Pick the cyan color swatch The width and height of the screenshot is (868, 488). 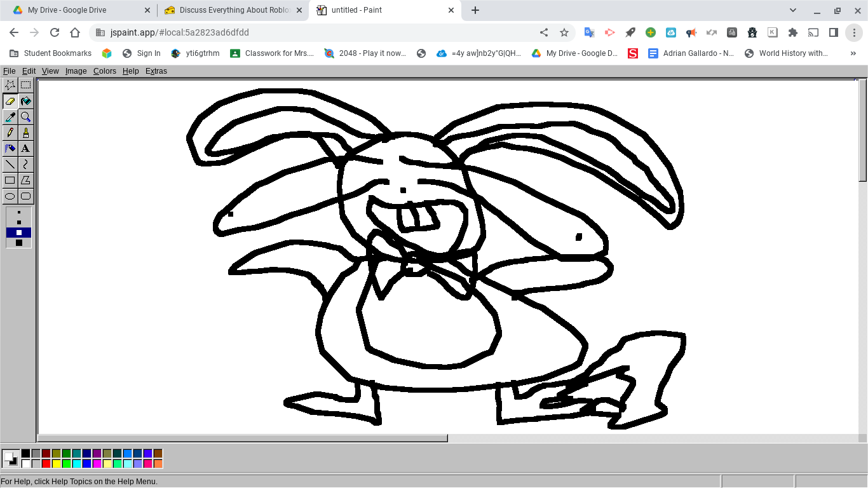click(x=77, y=464)
